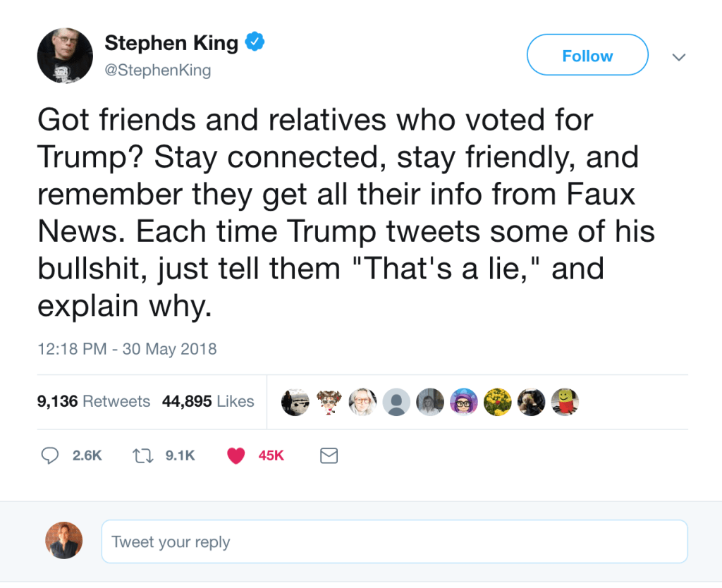Open the first liker avatar with beach photo

click(295, 402)
